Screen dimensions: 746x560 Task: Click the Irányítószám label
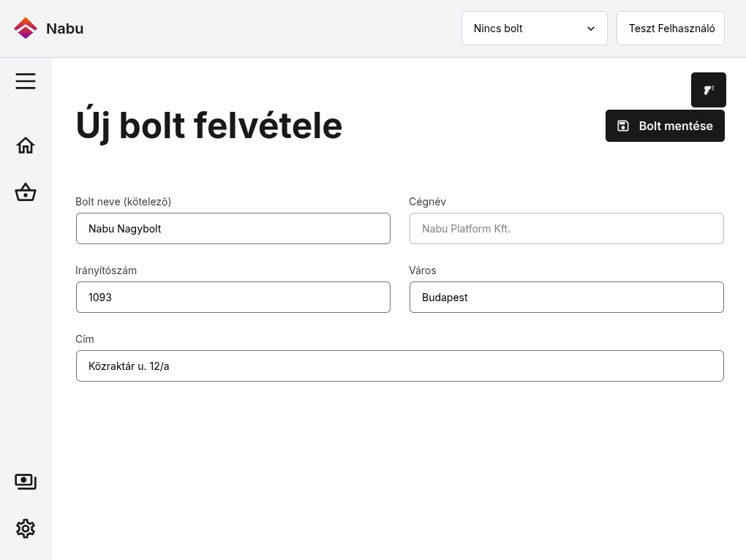106,270
